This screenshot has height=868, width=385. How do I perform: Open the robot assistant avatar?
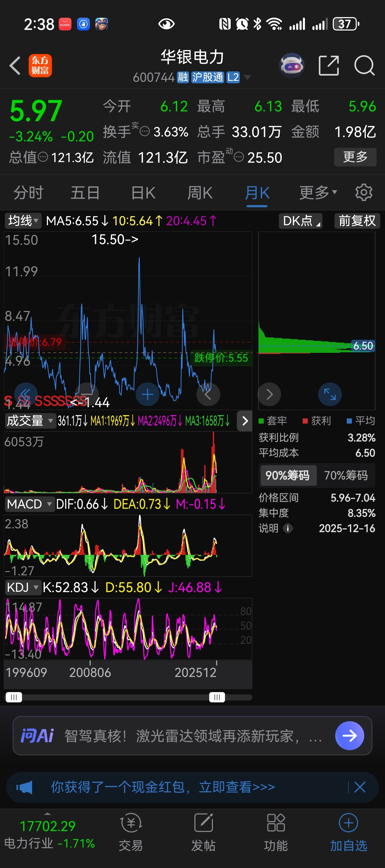coord(292,65)
